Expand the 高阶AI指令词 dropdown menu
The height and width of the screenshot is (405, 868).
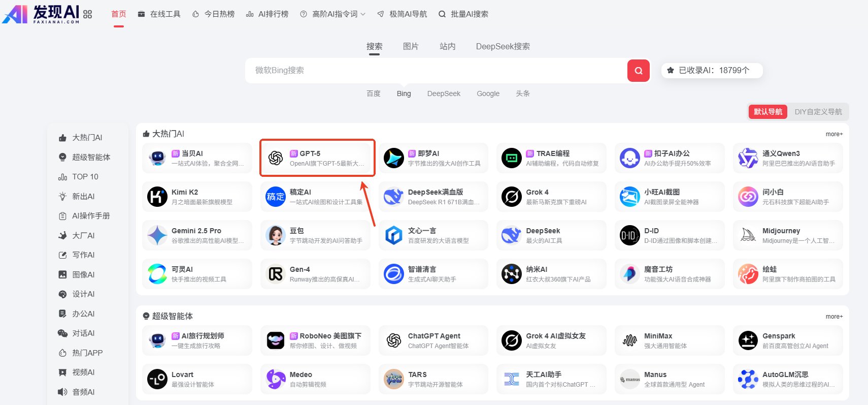332,14
